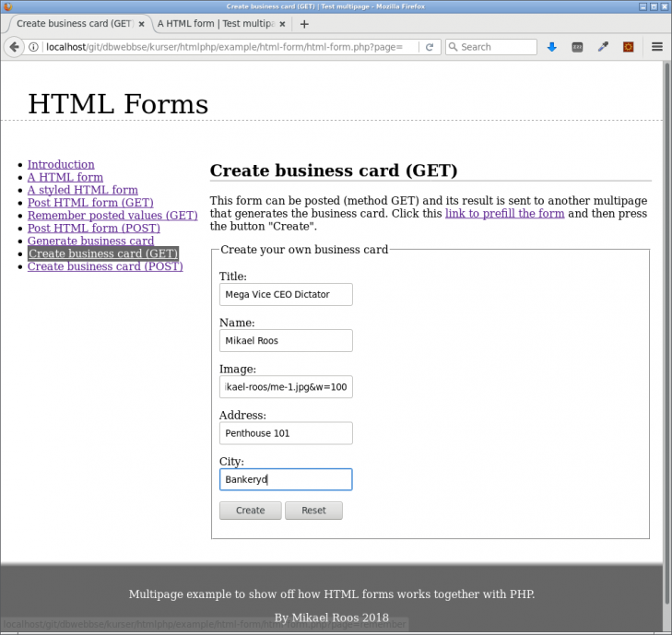Image resolution: width=672 pixels, height=635 pixels.
Task: Click the Reset button
Action: tap(313, 511)
